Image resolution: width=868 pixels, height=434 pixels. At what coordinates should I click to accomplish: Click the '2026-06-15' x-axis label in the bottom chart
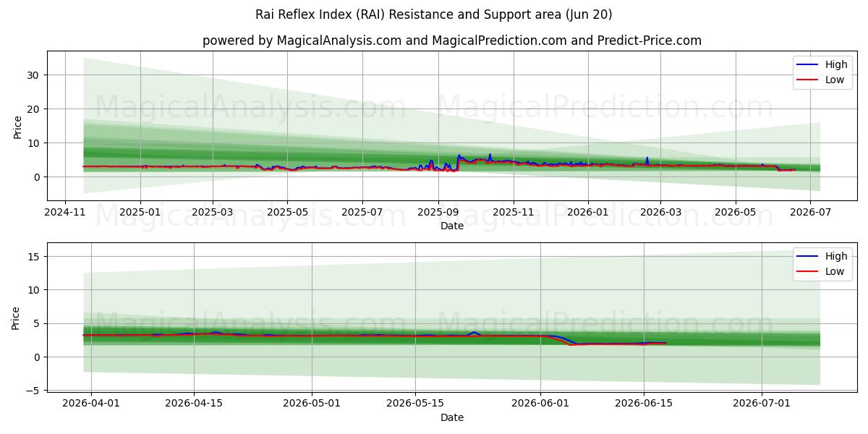(644, 404)
